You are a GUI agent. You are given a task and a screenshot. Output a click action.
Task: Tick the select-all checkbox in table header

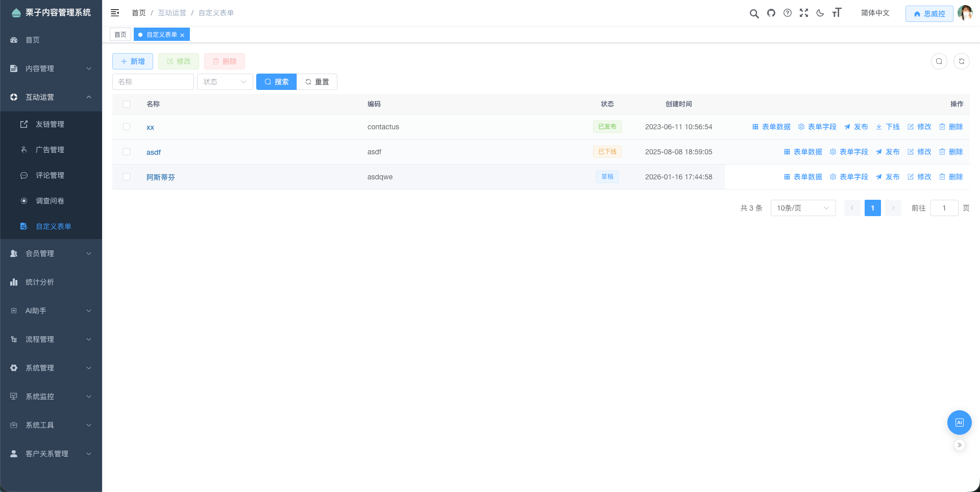(127, 104)
